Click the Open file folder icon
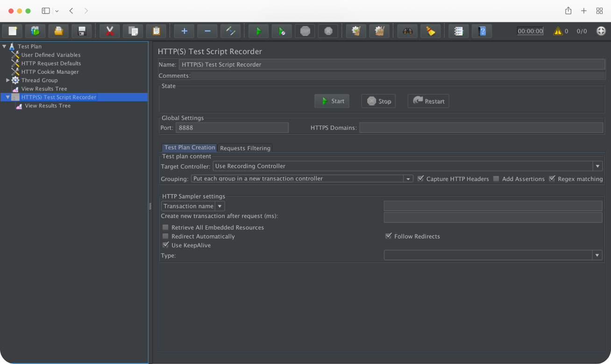Screen dimensions: 611x364 pyautogui.click(x=58, y=31)
